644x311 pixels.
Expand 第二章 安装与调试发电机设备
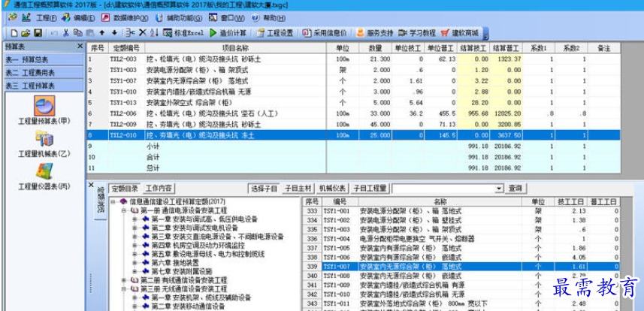[x=135, y=228]
